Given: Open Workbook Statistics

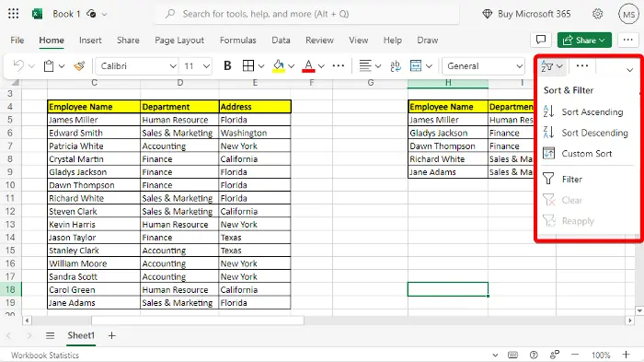Looking at the screenshot, I should coord(45,355).
